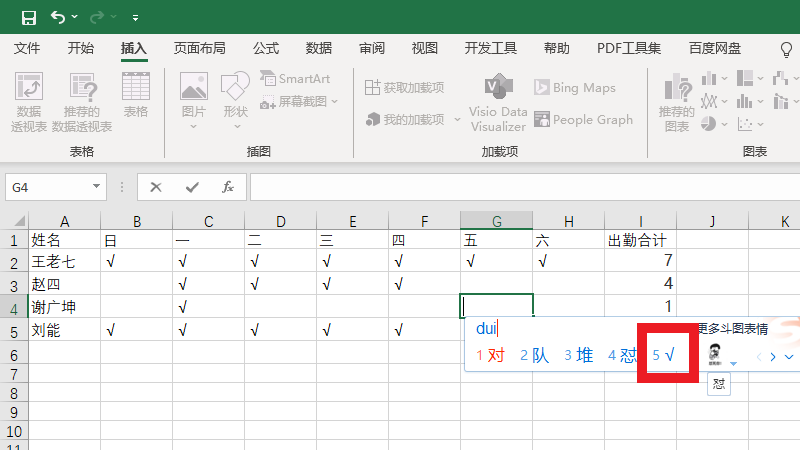Choose IME candidate 1 对

(490, 355)
